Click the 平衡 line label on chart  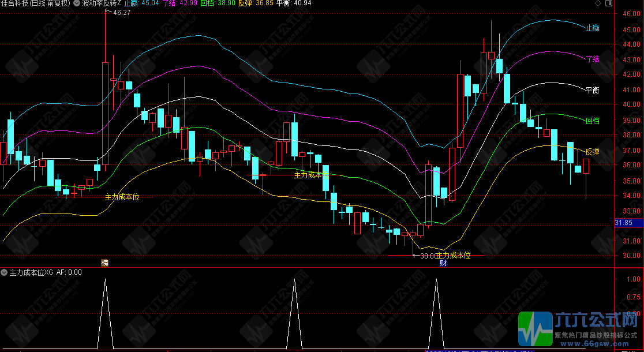coord(592,90)
